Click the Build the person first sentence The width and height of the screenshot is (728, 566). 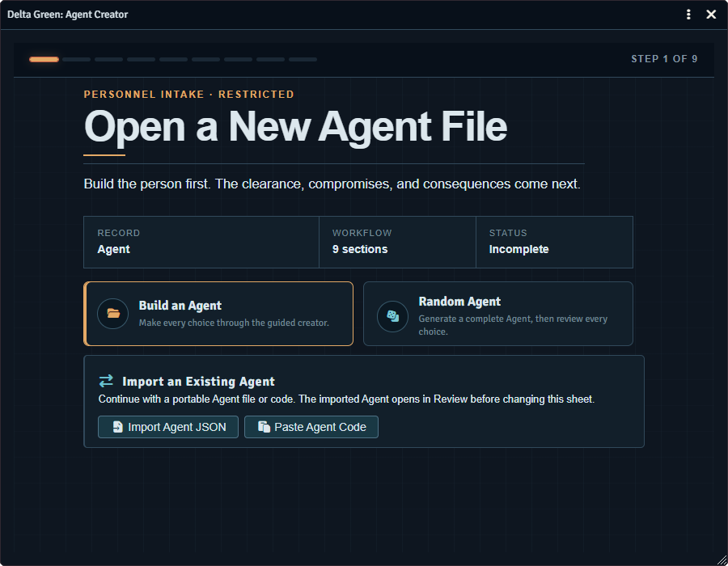pos(332,184)
